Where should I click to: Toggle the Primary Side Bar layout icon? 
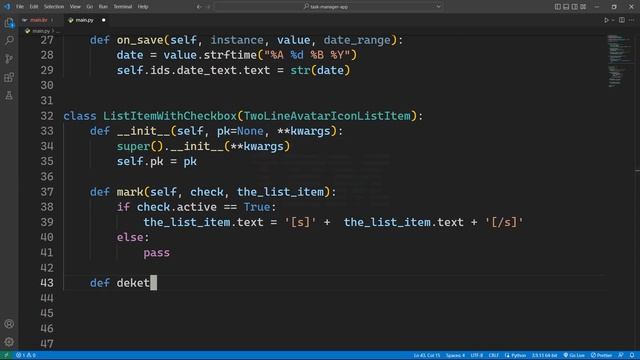pyautogui.click(x=558, y=7)
